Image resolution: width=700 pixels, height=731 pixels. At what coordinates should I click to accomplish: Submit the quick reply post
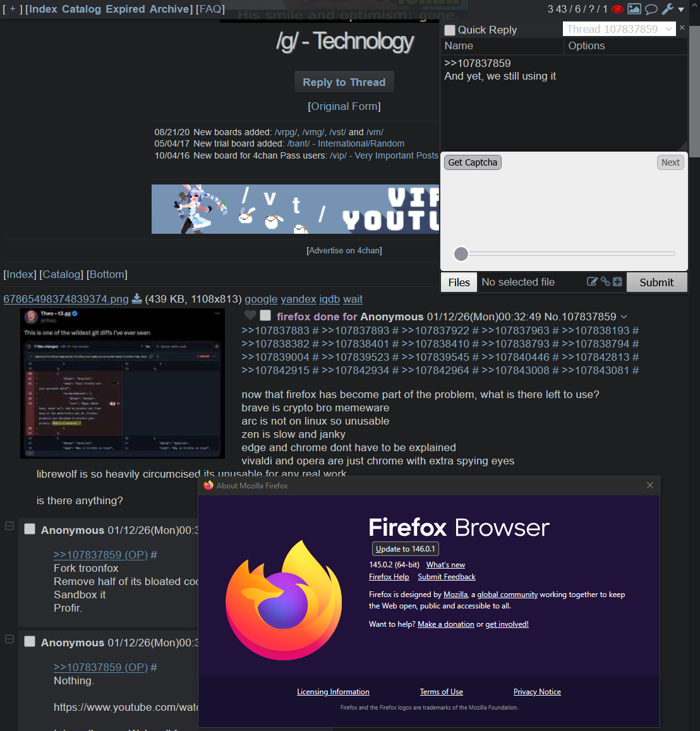pos(656,282)
